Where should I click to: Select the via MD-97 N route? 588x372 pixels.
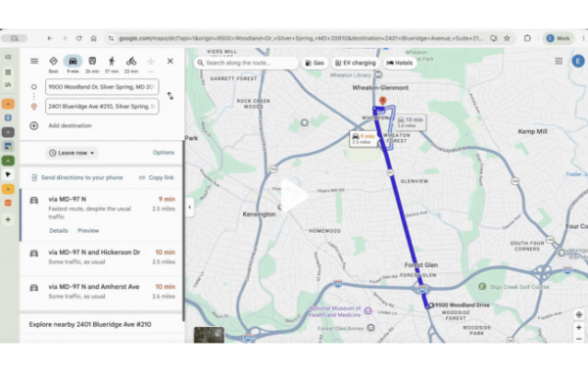(x=101, y=214)
